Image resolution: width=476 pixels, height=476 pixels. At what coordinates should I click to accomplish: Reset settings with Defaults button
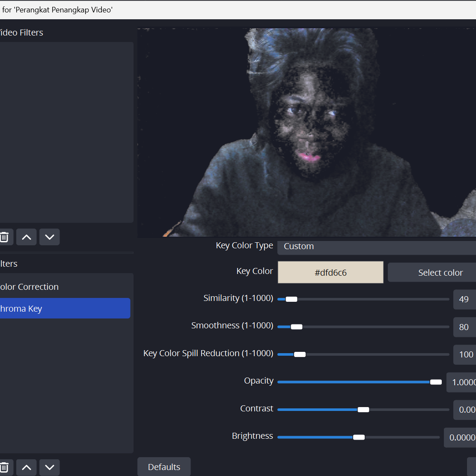[x=164, y=467]
